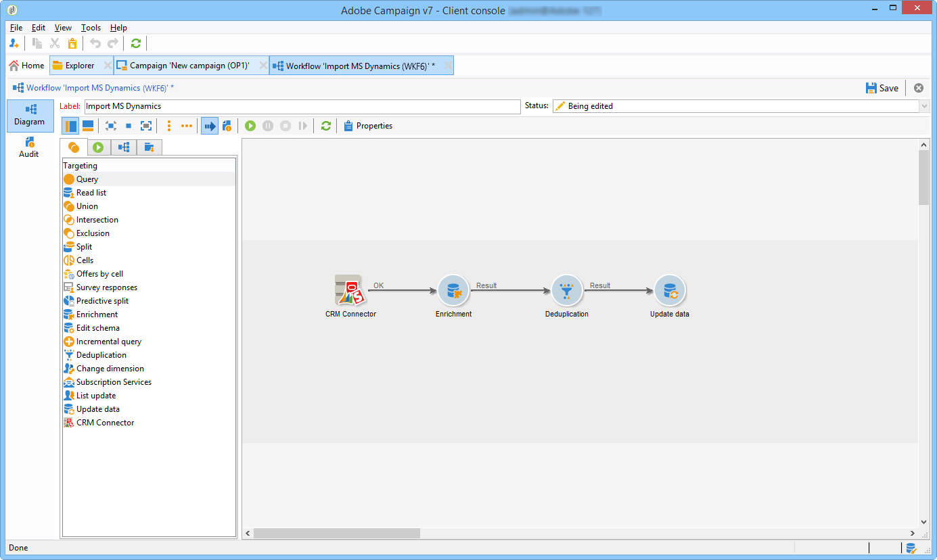The image size is (937, 560).
Task: Toggle the blue arrow display progress button
Action: click(x=210, y=126)
